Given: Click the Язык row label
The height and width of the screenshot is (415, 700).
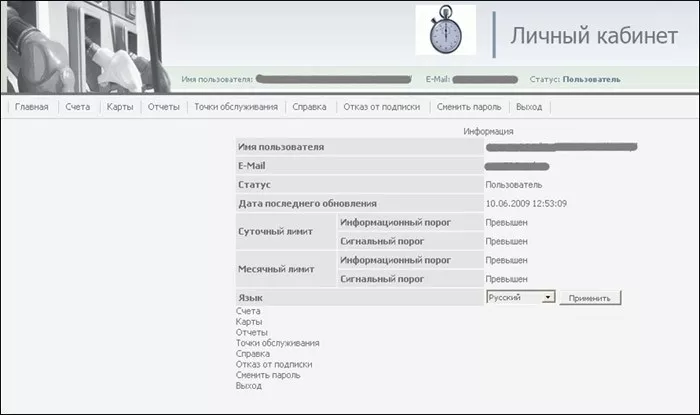Looking at the screenshot, I should [x=250, y=298].
